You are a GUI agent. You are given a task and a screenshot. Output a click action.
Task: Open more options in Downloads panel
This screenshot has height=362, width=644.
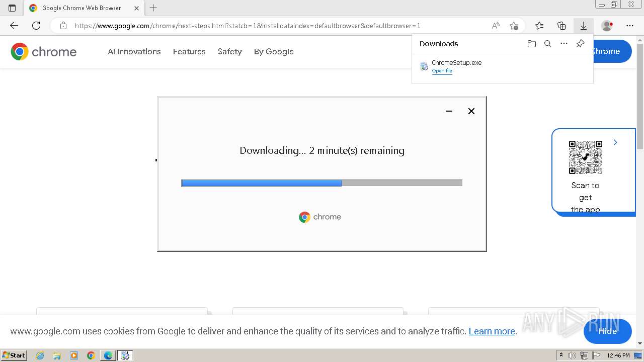[x=564, y=44]
